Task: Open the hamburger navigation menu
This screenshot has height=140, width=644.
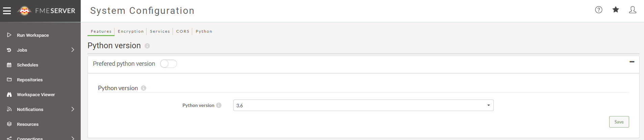Action: point(7,11)
